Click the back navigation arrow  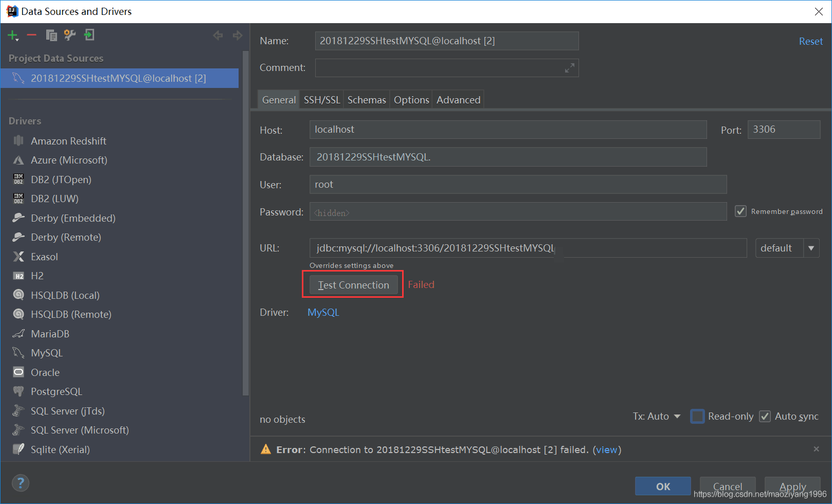pos(218,35)
